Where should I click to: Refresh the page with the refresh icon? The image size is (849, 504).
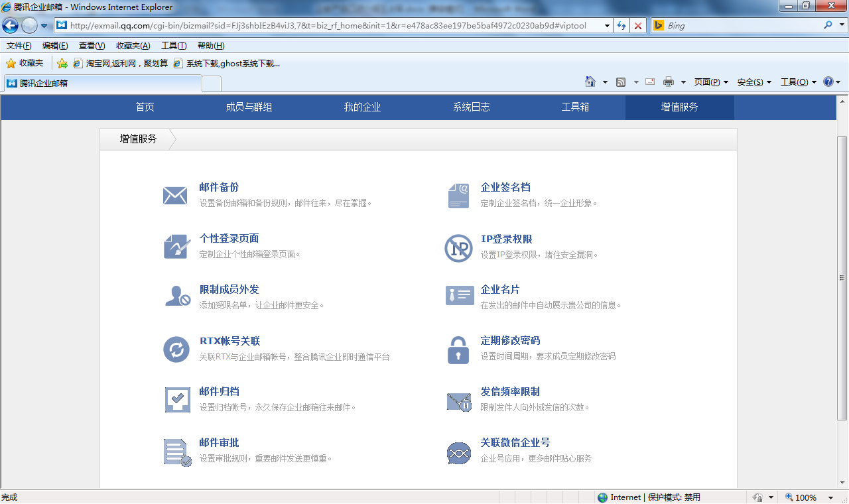[621, 25]
